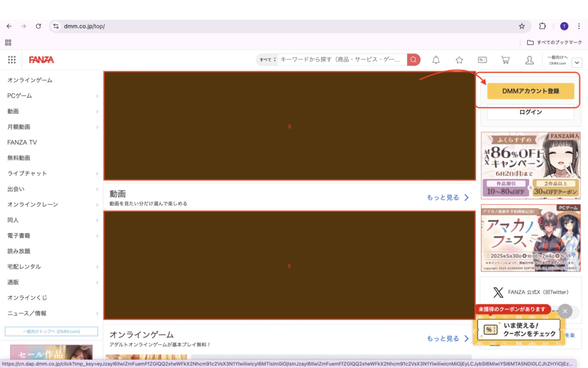Screen dimensions: 588x368
Task: Go back using the browser back arrow
Action: 9,26
